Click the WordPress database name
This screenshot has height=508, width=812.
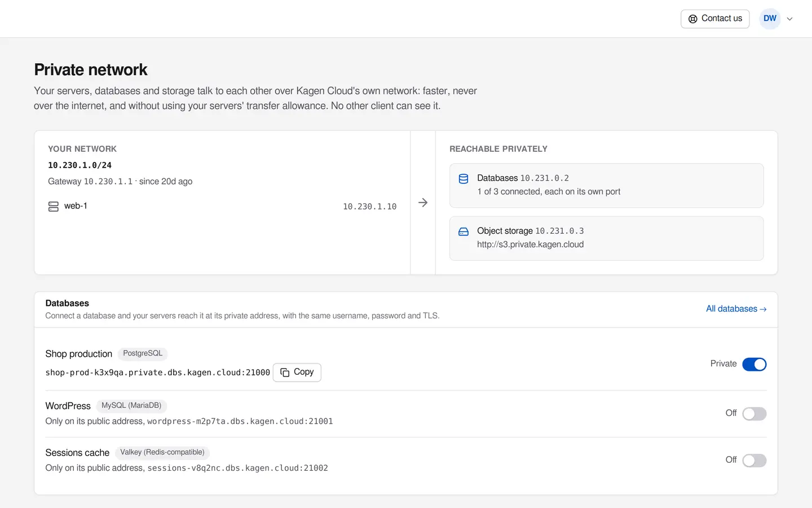point(68,406)
